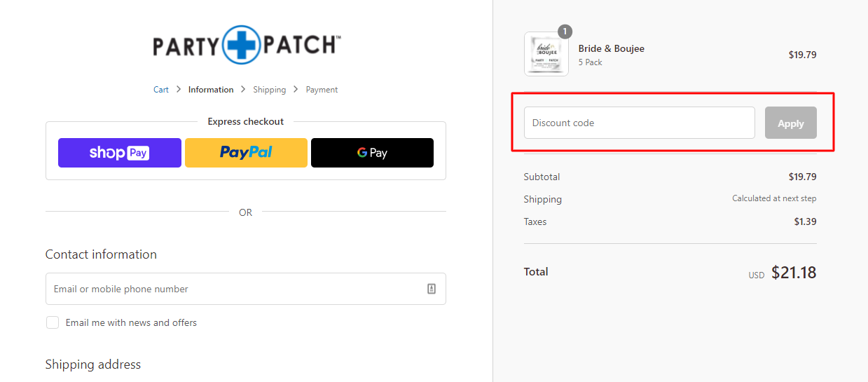Go back to Cart breadcrumb

[x=161, y=90]
